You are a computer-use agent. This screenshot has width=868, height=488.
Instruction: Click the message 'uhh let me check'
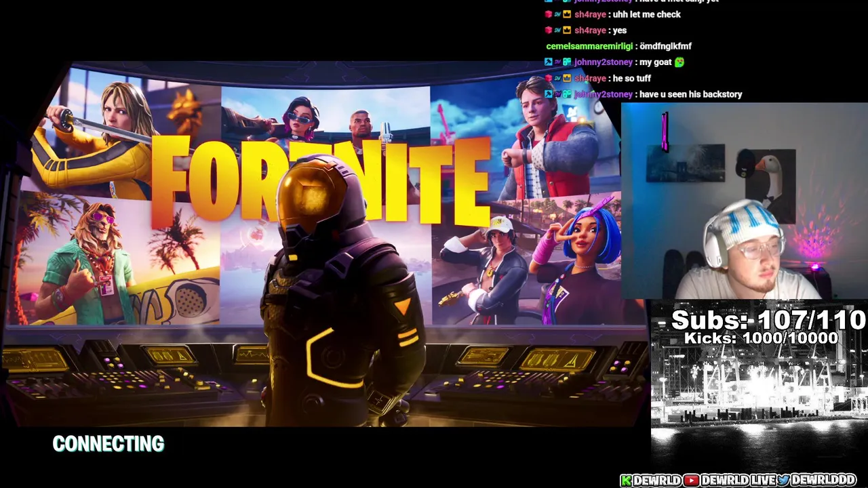(647, 14)
